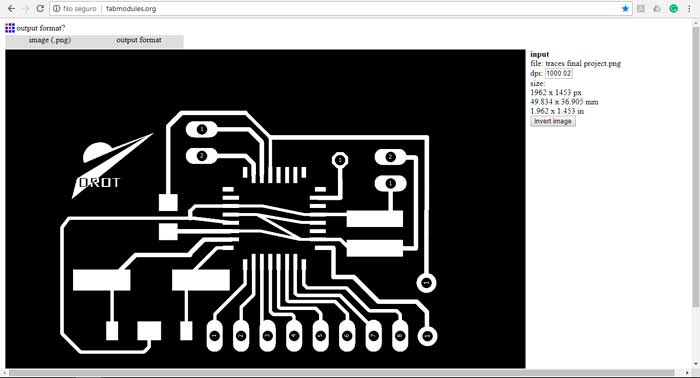The width and height of the screenshot is (700, 378).
Task: Click the file name 'traces final project.png'
Action: point(583,63)
